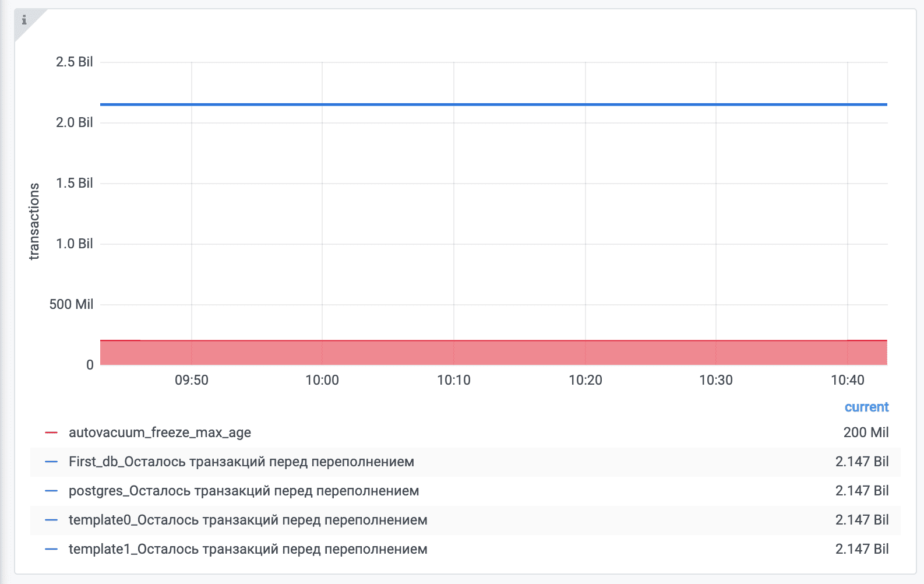The image size is (924, 584).
Task: Toggle postgres_Осталось транзакций series in legend
Action: pyautogui.click(x=244, y=491)
